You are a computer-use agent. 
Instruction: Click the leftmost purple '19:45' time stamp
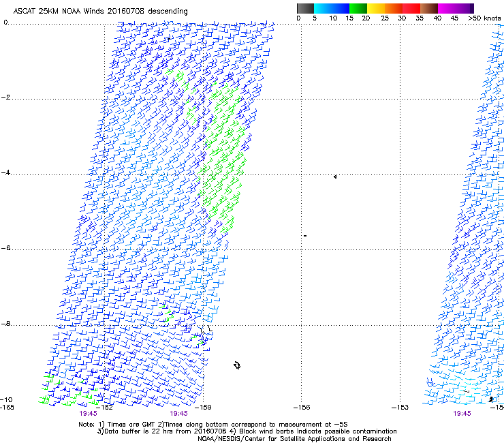[88, 414]
